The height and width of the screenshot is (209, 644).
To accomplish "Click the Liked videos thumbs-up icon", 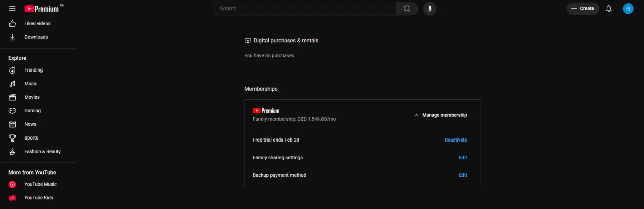I will tap(13, 24).
